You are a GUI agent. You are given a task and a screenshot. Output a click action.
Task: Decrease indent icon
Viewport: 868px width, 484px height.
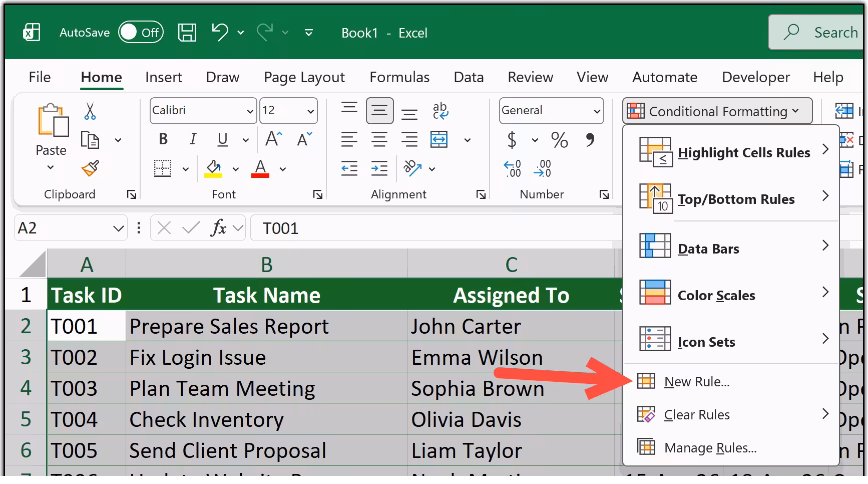(x=349, y=168)
